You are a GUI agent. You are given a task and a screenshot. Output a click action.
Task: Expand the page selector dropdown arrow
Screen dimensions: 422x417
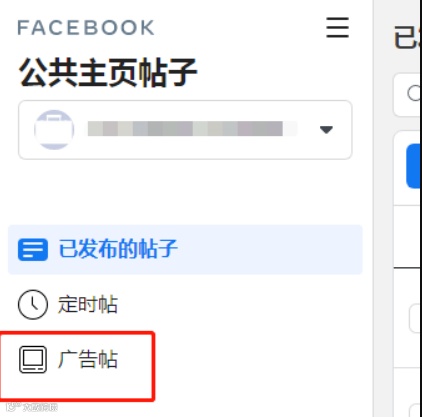pyautogui.click(x=326, y=129)
